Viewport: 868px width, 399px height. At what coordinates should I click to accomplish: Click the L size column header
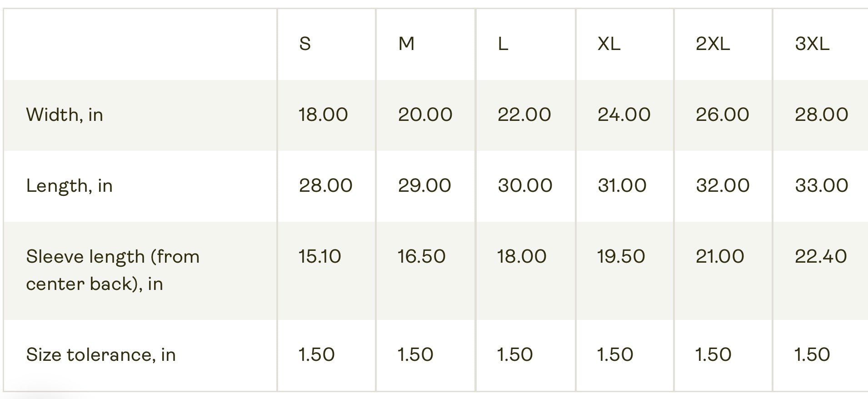503,44
